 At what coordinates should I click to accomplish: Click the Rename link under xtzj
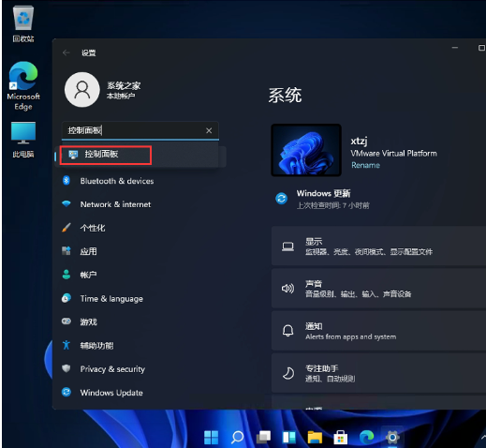pos(365,165)
